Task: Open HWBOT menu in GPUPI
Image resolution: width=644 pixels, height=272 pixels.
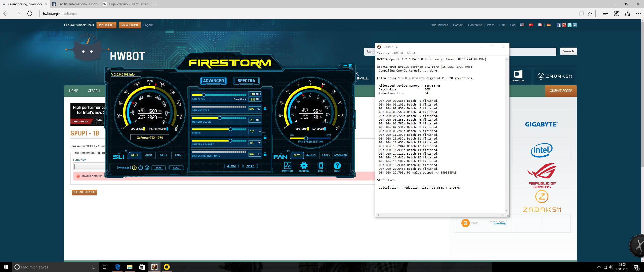Action: click(x=398, y=53)
